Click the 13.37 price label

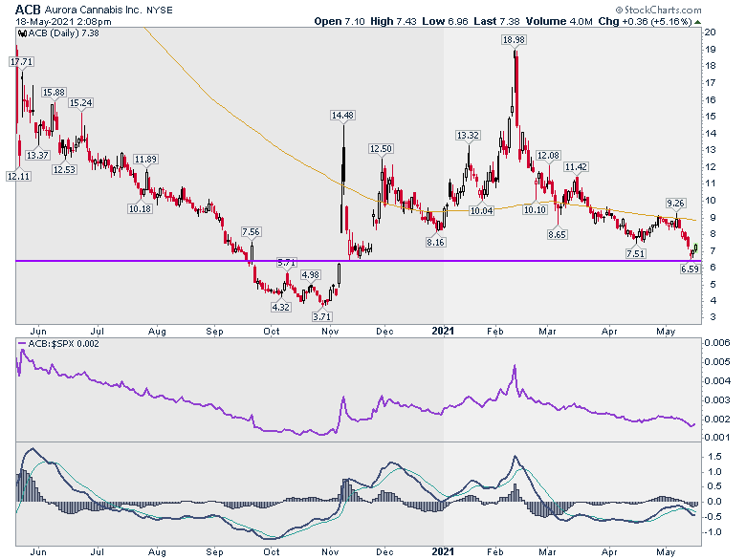37,155
